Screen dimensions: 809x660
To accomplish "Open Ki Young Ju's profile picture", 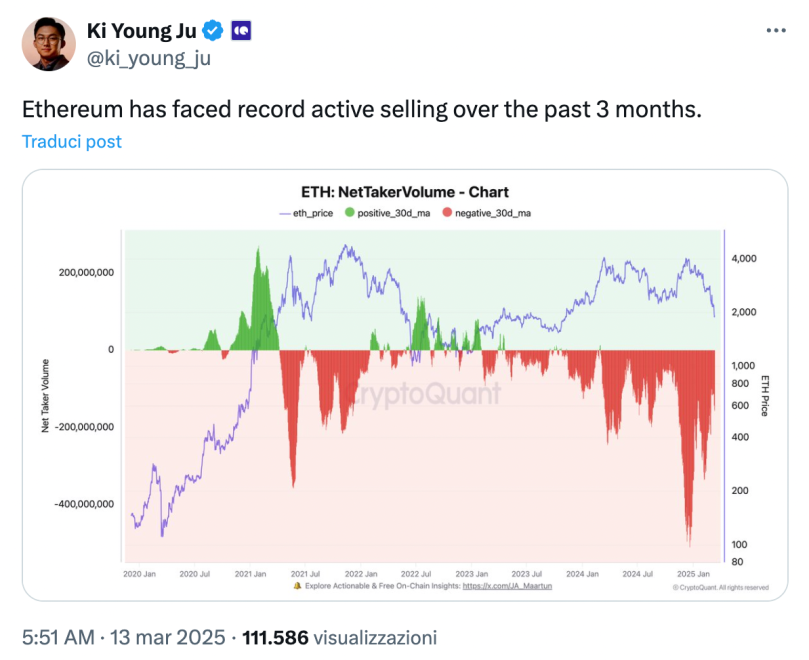I will tap(47, 44).
